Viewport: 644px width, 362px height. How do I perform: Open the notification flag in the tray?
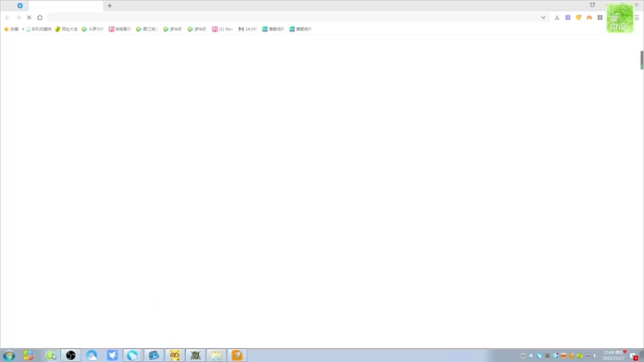click(x=634, y=356)
